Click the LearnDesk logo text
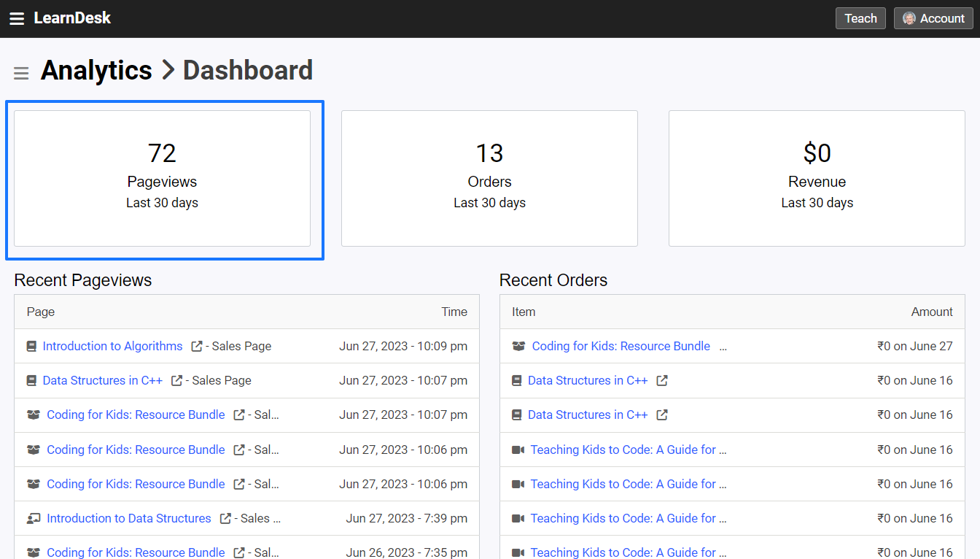The height and width of the screenshot is (559, 980). 72,18
